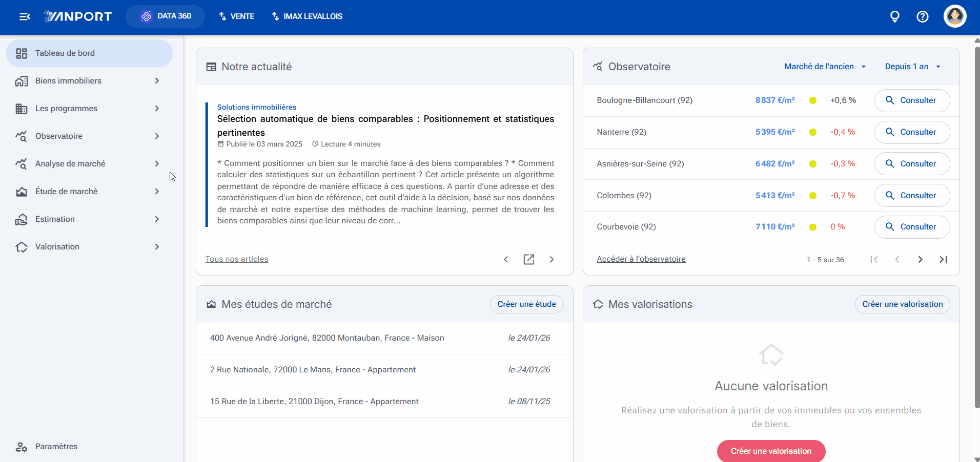Consult Nanterre market data

[912, 132]
